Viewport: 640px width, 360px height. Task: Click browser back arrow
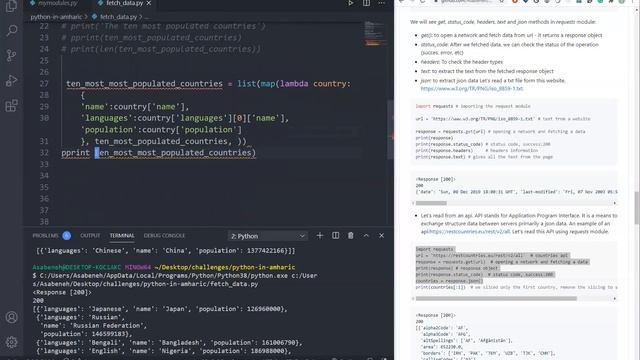[402, 2]
